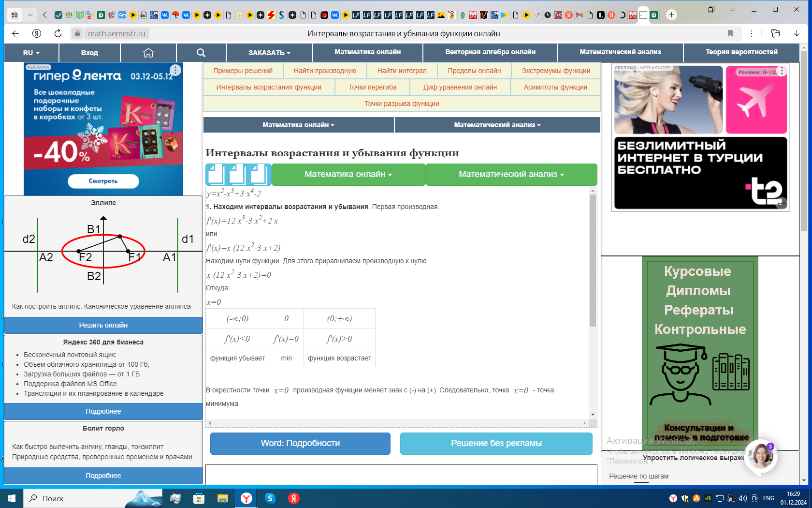Open the browser downloads arrow icon
Image resolution: width=812 pixels, height=508 pixels.
(x=797, y=33)
